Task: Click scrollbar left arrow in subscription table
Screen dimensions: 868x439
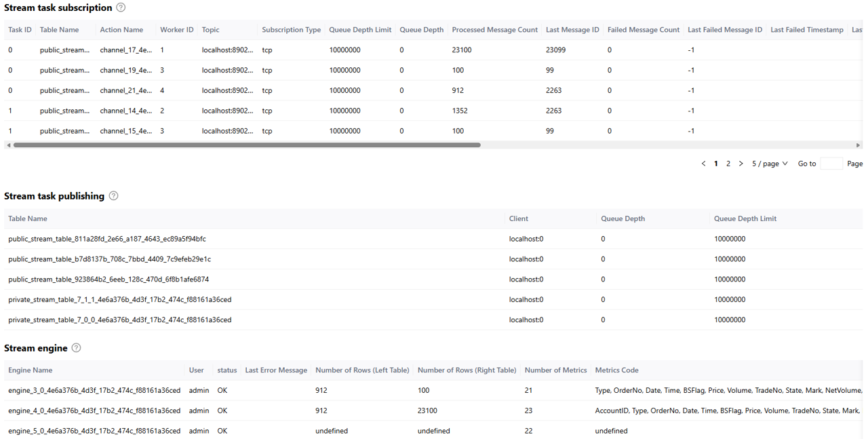Action: point(8,145)
